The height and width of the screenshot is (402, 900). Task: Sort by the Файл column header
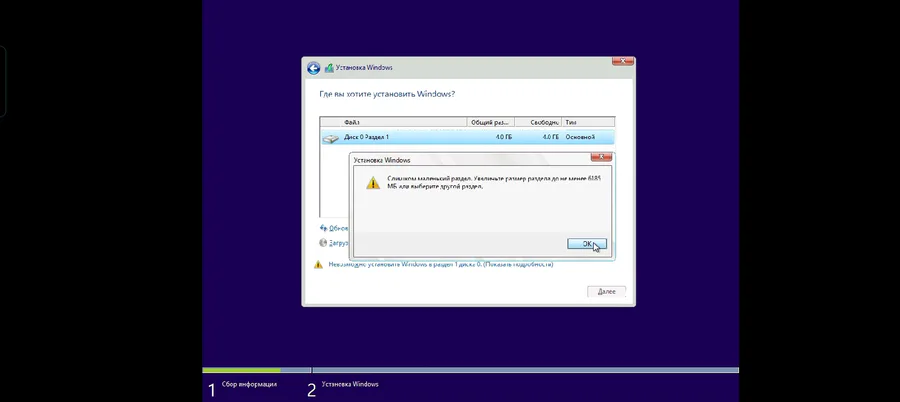(393, 122)
